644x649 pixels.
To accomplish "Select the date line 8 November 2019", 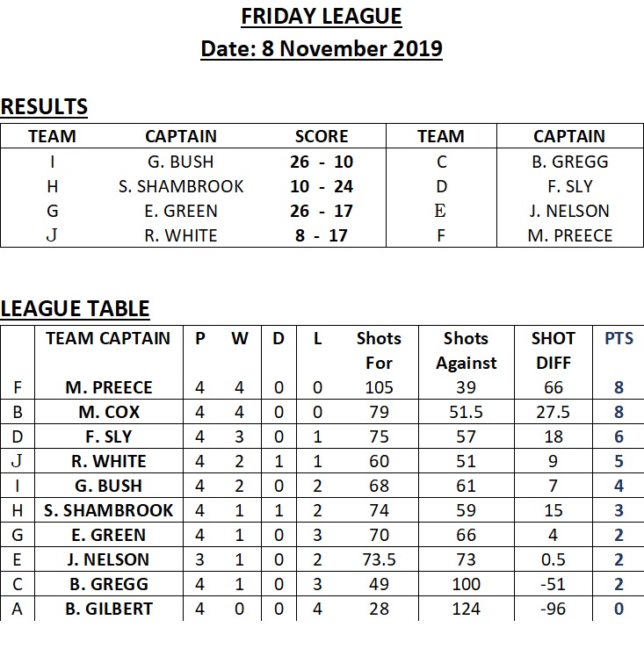I will click(322, 49).
